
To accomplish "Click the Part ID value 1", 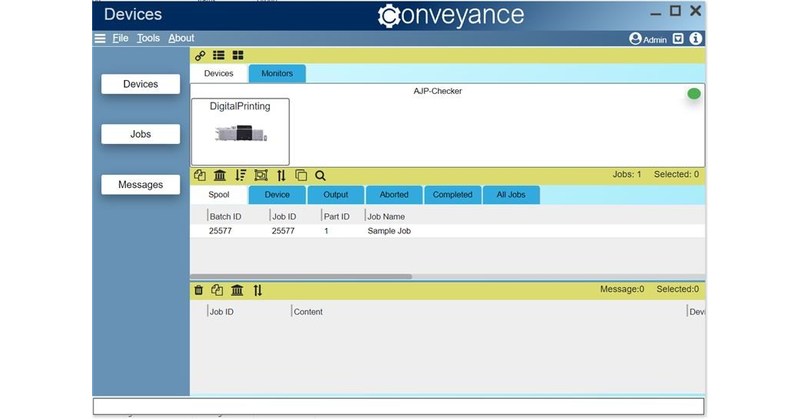I will (326, 231).
